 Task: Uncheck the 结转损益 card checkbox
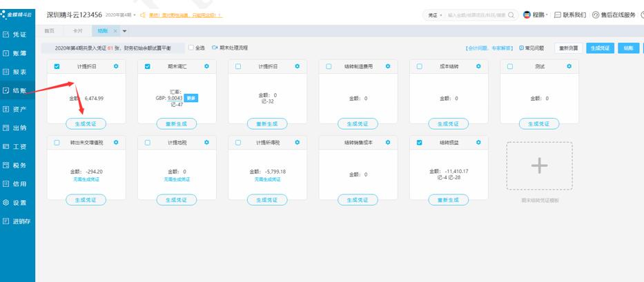point(420,143)
